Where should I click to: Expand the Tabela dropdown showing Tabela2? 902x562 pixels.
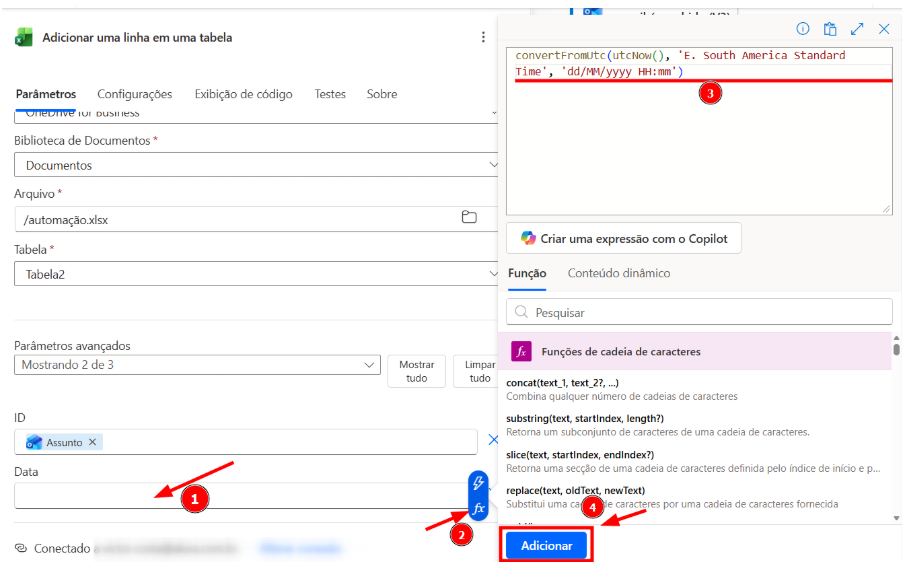[x=256, y=274]
